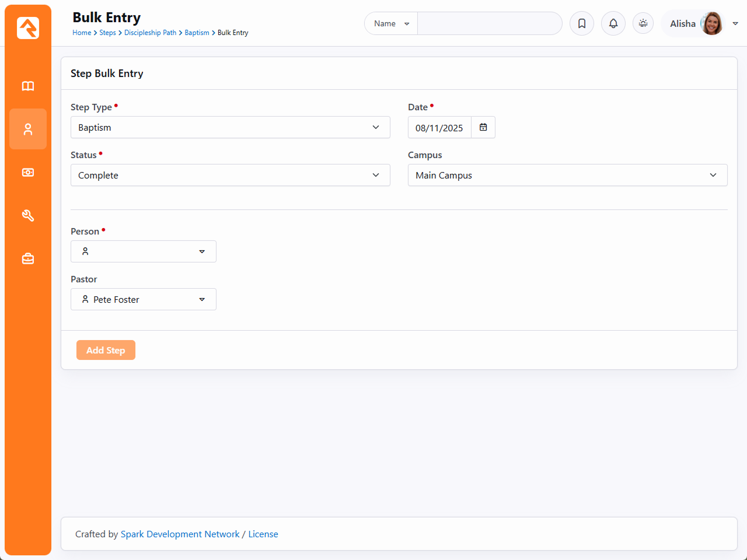Expand the Step Type dropdown

[230, 127]
